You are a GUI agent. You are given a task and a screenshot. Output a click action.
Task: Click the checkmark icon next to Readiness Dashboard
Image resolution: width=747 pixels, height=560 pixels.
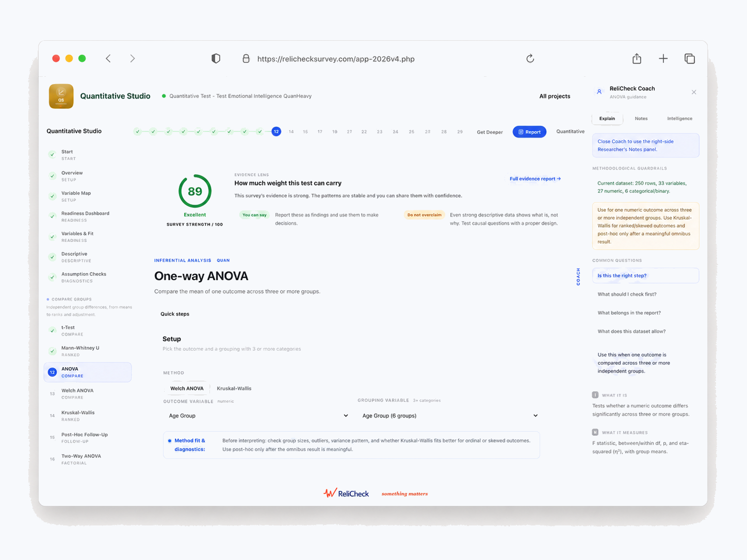pyautogui.click(x=52, y=216)
